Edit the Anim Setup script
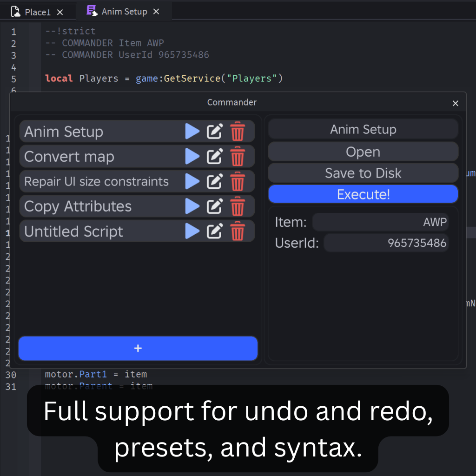 tap(214, 132)
